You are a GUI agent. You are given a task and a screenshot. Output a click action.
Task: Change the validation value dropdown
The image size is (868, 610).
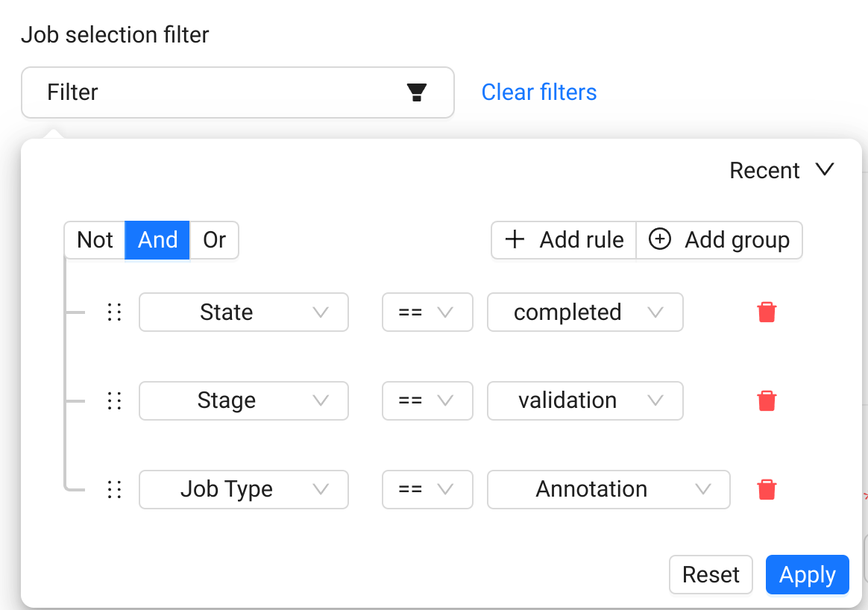[585, 400]
